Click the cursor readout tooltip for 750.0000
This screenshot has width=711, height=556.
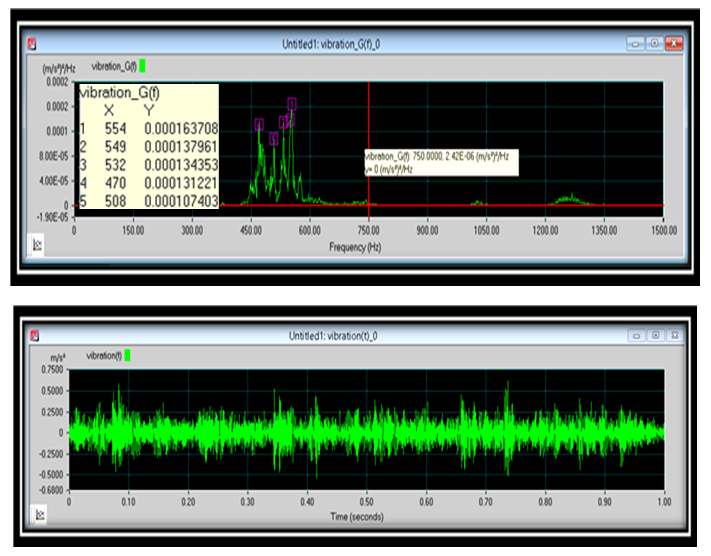[440, 163]
